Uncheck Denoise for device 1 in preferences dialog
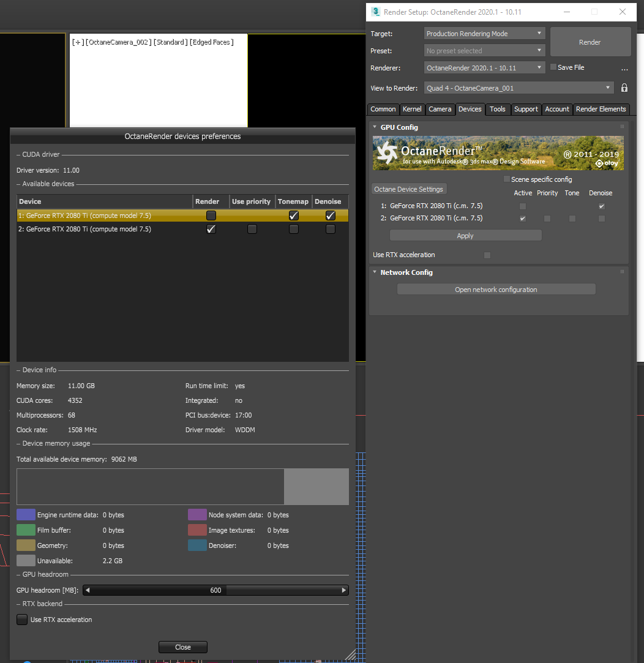 coord(330,215)
